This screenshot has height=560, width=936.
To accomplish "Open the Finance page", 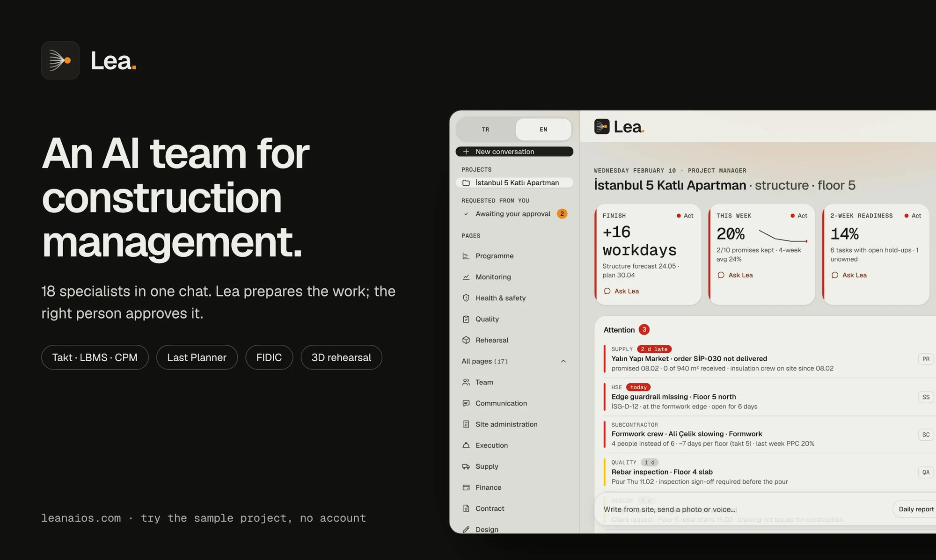I will [514, 487].
